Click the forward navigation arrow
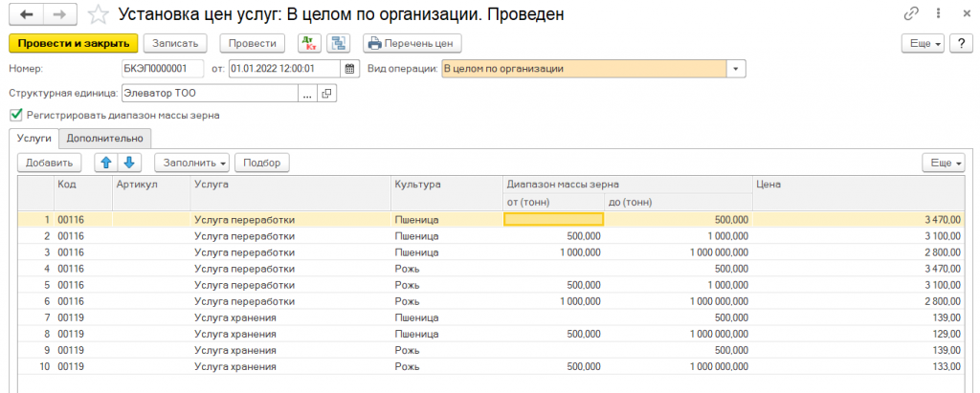 [x=58, y=15]
